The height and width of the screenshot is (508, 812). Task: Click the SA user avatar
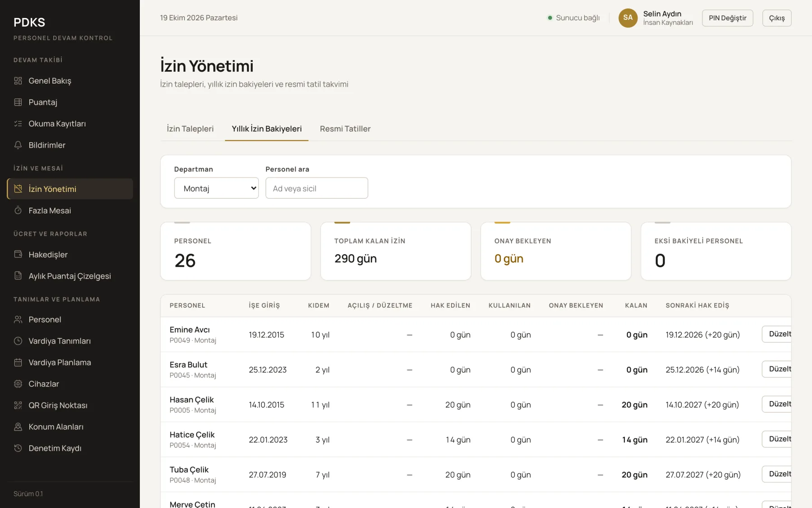[628, 18]
